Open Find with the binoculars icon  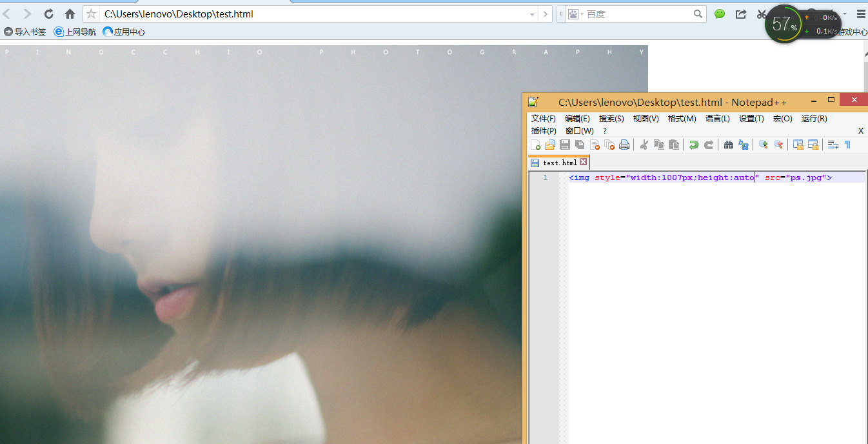[x=729, y=145]
